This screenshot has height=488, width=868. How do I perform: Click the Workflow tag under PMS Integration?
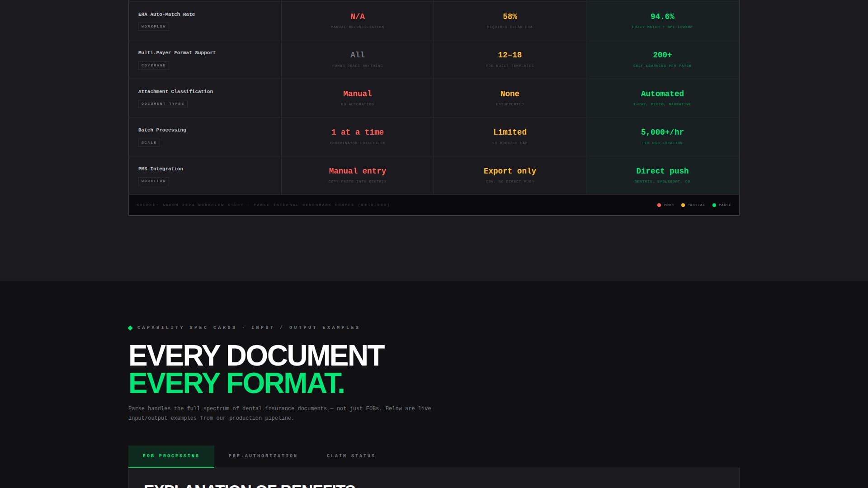154,181
